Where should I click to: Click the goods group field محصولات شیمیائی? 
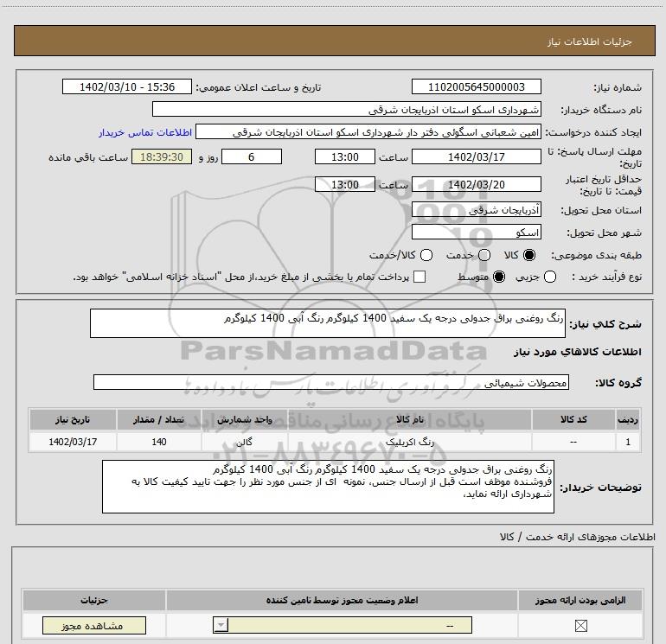[331, 382]
